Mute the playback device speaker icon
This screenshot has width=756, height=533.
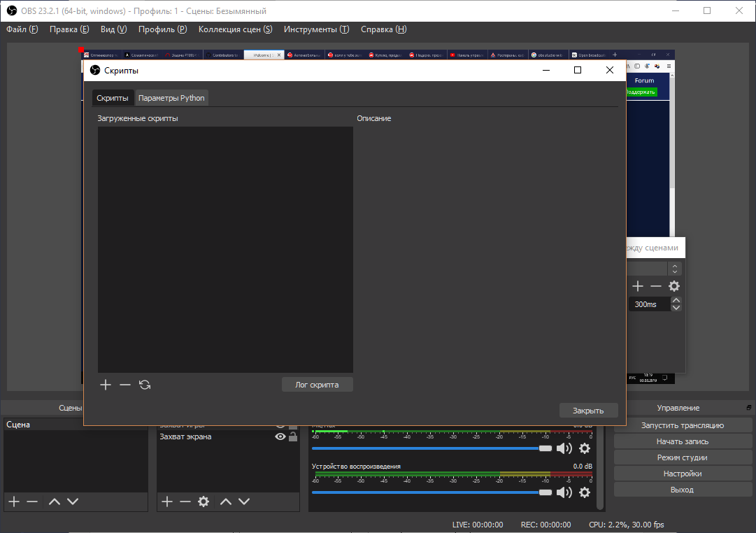(x=564, y=492)
